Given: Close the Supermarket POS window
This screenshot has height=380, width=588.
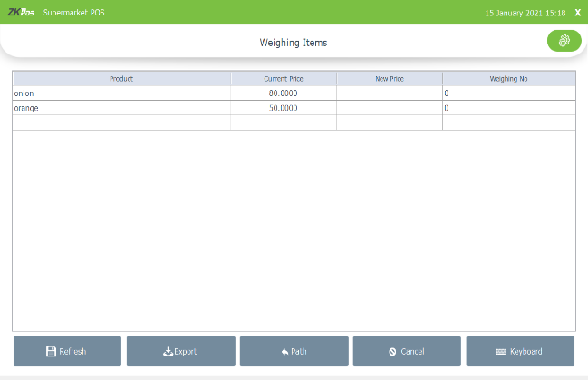Looking at the screenshot, I should [x=578, y=13].
